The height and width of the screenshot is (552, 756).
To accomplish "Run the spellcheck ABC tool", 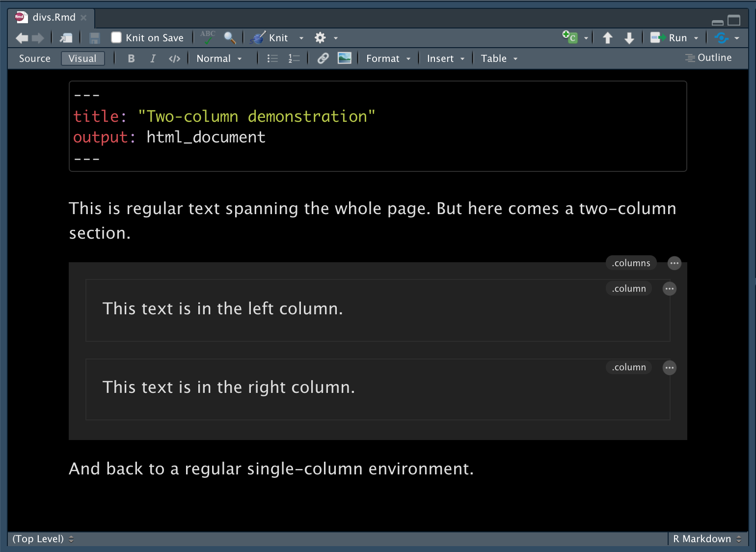I will click(x=207, y=37).
